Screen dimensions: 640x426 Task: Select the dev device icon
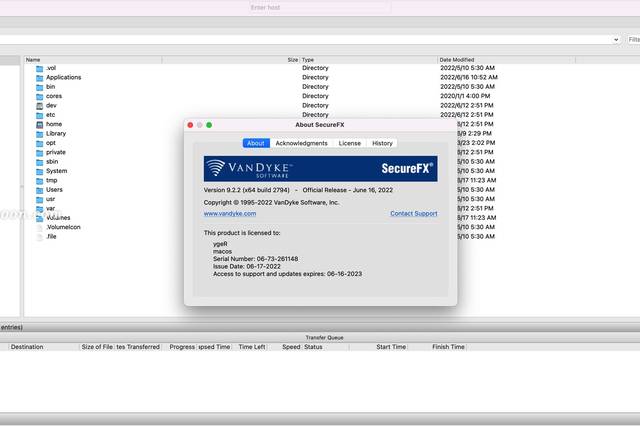pos(40,106)
